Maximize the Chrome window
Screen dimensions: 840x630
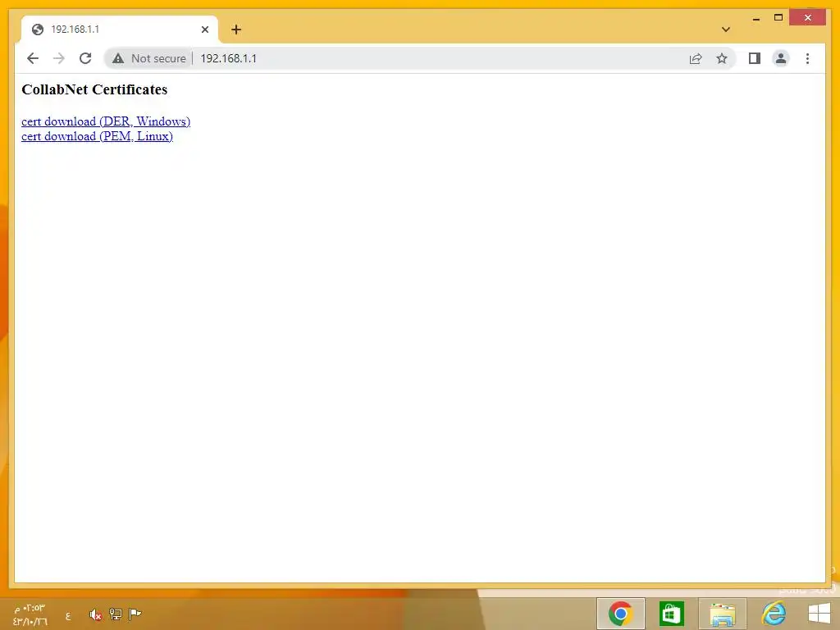pyautogui.click(x=778, y=18)
